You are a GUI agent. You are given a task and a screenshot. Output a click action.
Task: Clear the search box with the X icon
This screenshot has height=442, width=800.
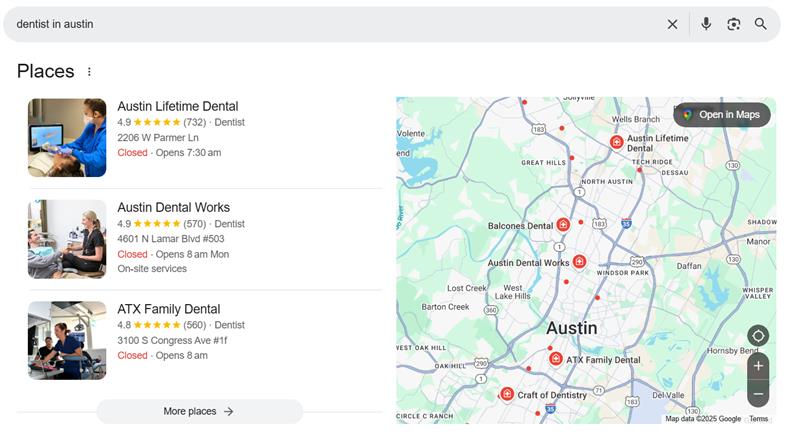pyautogui.click(x=672, y=24)
